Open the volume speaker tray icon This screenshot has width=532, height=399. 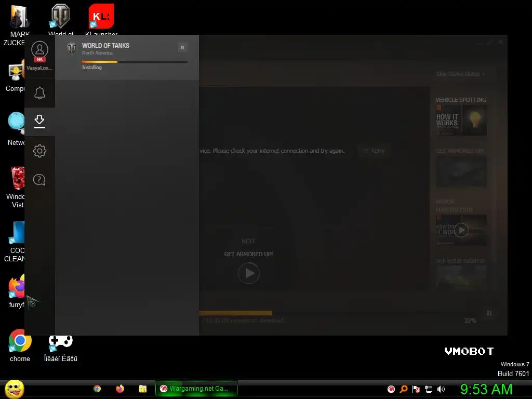[441, 389]
